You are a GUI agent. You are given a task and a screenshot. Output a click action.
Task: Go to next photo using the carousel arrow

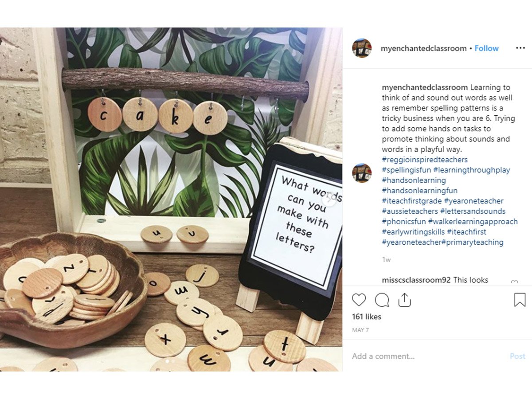(329, 199)
